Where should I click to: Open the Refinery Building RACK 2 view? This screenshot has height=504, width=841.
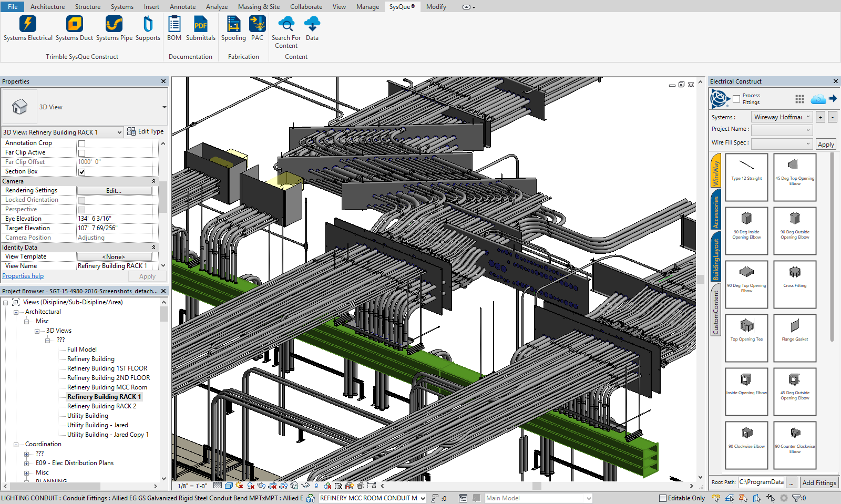[x=101, y=406]
